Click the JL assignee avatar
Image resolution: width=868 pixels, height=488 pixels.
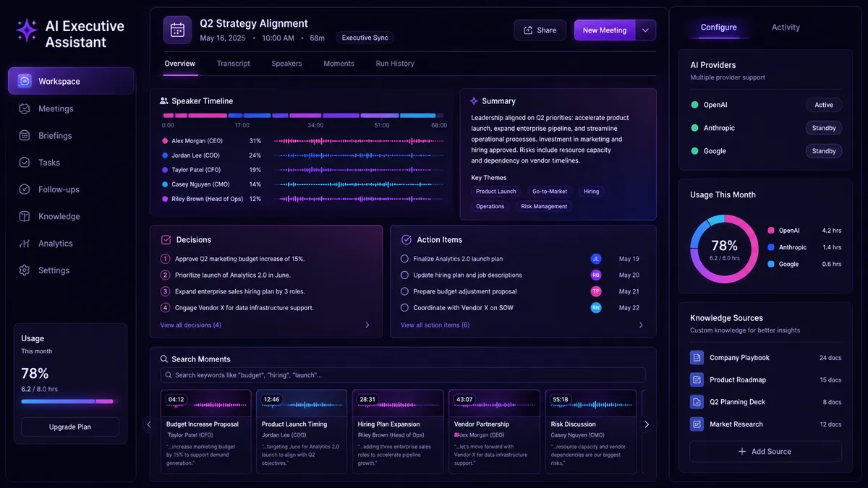pyautogui.click(x=596, y=259)
